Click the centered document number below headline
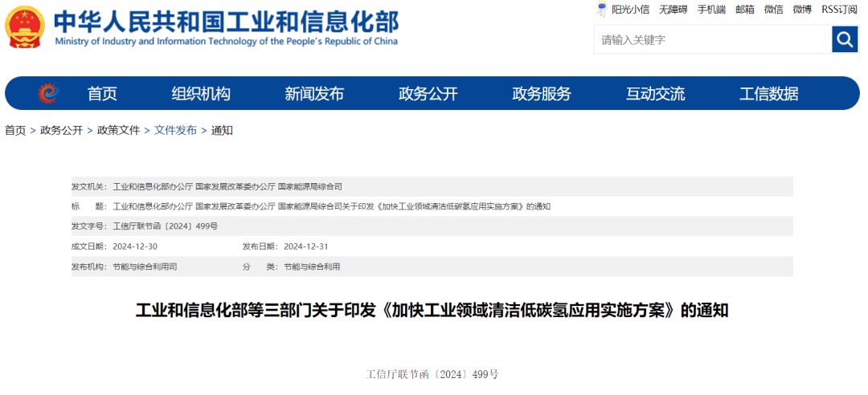Screen dimensions: 868x395 tap(432, 375)
